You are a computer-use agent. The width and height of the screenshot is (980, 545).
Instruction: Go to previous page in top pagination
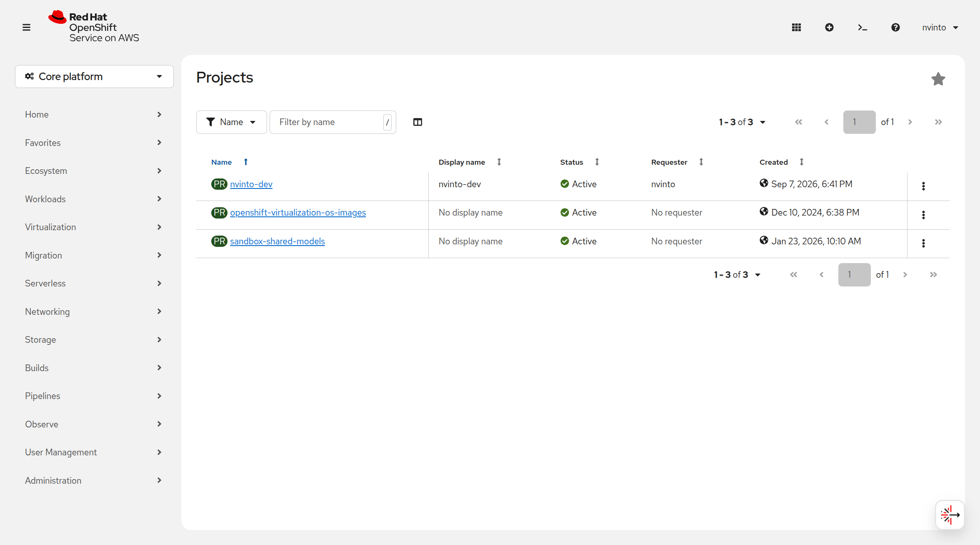click(x=827, y=122)
